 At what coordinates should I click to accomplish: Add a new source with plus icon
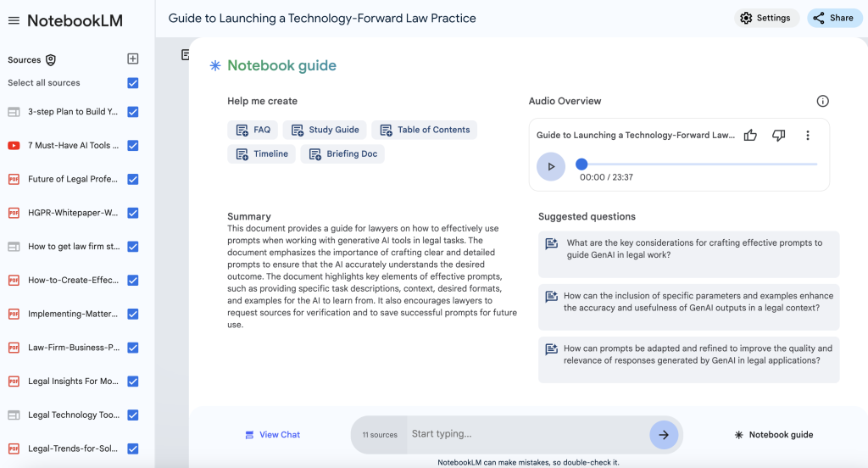[132, 59]
